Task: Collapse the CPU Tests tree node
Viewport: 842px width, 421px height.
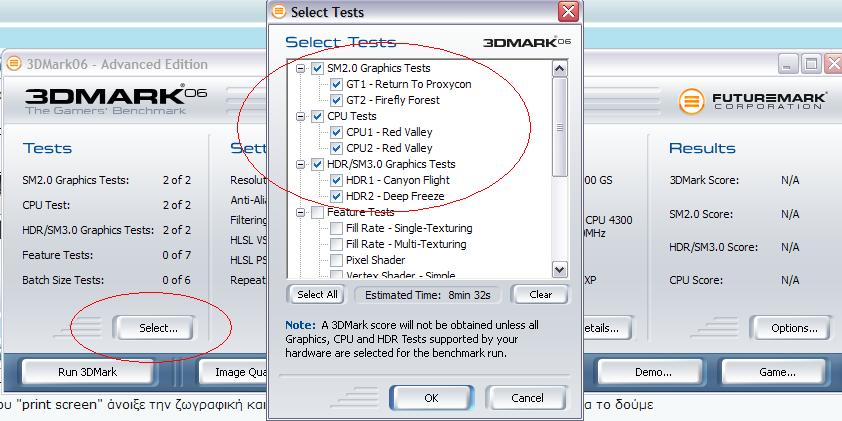Action: click(301, 117)
